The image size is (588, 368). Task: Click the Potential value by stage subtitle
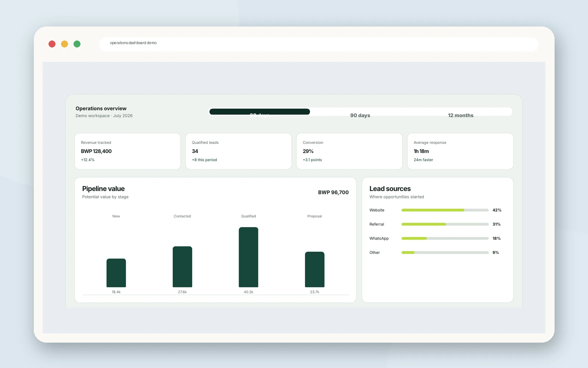[x=105, y=197]
